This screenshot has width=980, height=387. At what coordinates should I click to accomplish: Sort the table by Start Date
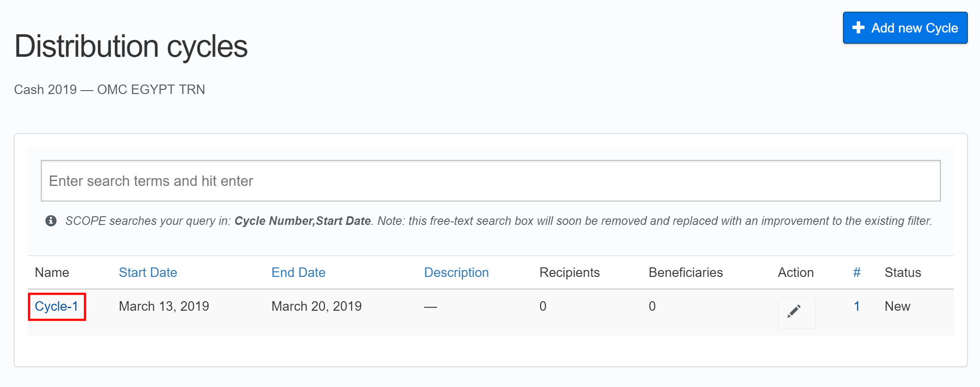pos(148,273)
